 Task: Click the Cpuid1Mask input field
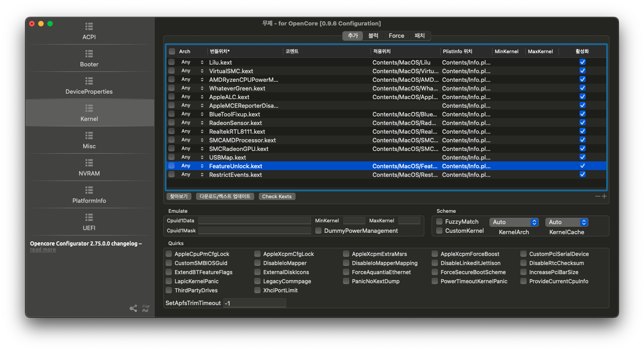(x=255, y=231)
